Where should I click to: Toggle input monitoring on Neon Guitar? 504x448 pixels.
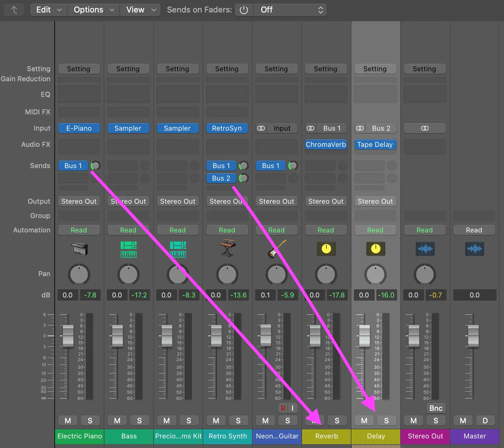pyautogui.click(x=293, y=408)
